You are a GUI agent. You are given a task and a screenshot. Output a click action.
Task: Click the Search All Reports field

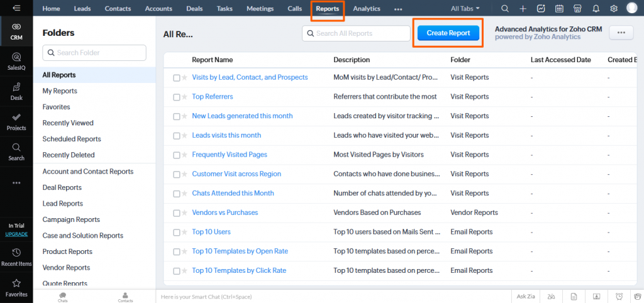point(356,33)
